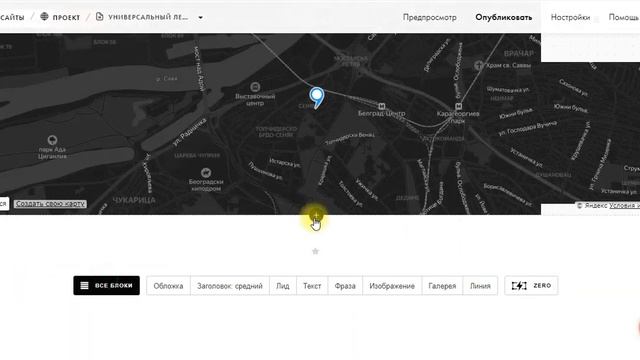Viewport: 640px width, 360px height.
Task: Add a Лид block
Action: click(282, 286)
